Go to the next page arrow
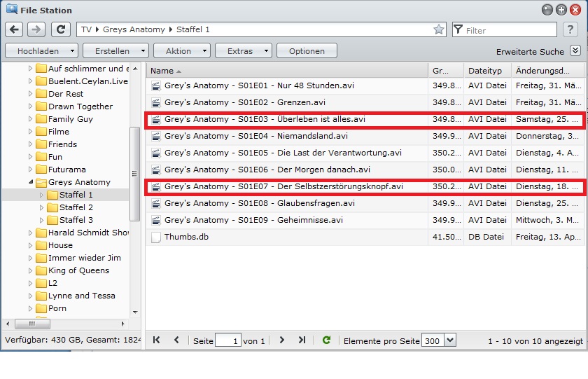This screenshot has width=588, height=379. pos(282,340)
